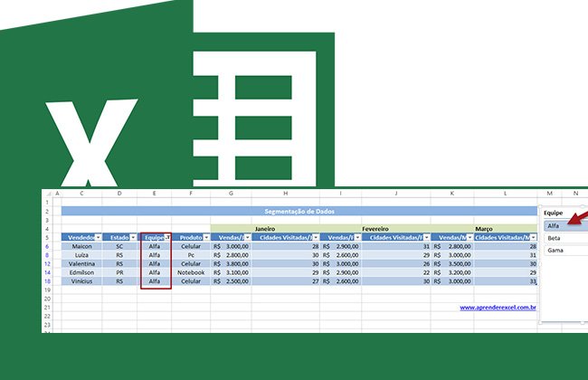Select the 'Pc' product cell
The width and height of the screenshot is (588, 380).
pyautogui.click(x=191, y=255)
